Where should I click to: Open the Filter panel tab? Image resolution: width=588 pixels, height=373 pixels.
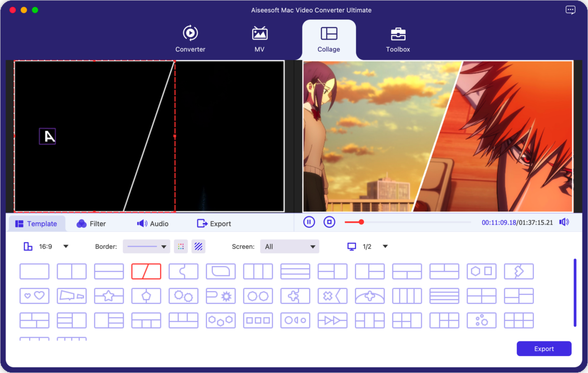pos(91,224)
